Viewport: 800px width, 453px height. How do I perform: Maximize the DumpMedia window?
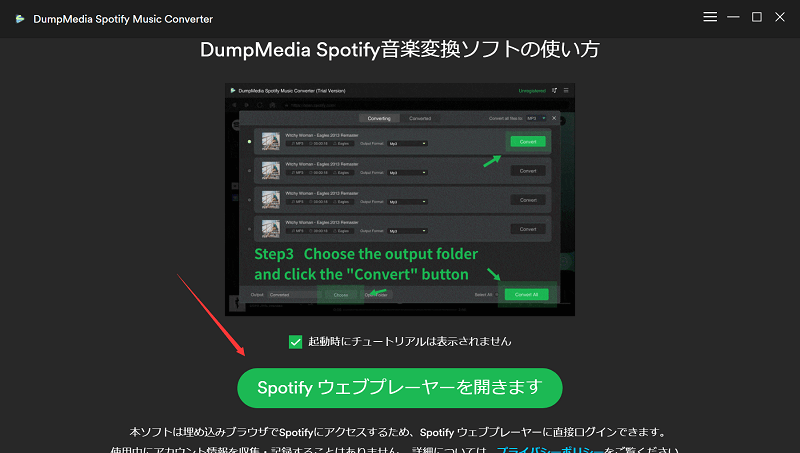coord(757,17)
